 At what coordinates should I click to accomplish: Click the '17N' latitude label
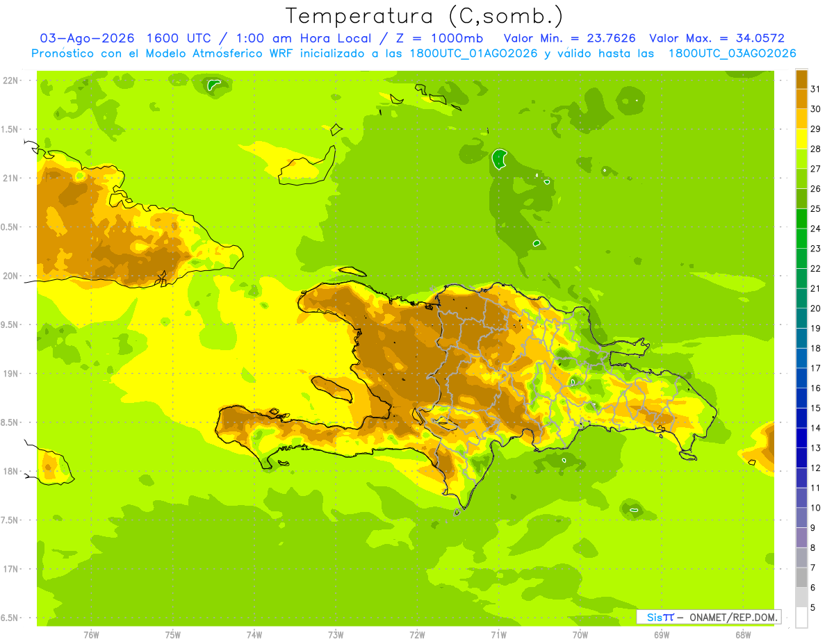10,569
